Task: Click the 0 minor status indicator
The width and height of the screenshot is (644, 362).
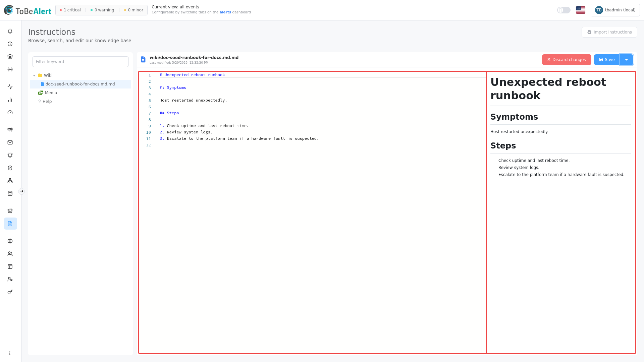Action: [x=133, y=10]
